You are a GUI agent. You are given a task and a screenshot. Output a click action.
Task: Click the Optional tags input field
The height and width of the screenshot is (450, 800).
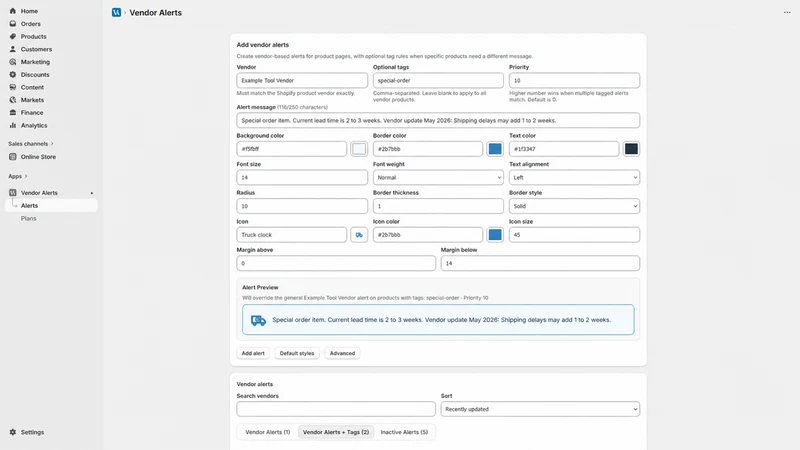coord(438,80)
